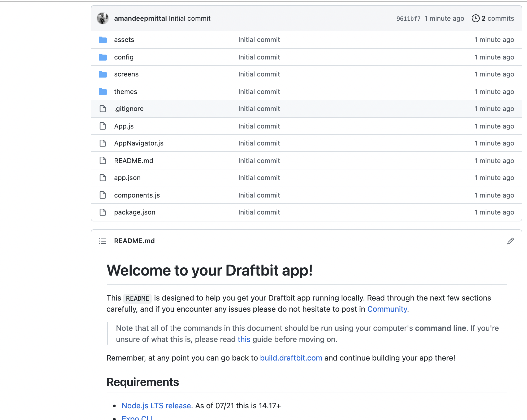The image size is (527, 420).
Task: Click '1 minute ago' in the package.json row
Action: pyautogui.click(x=494, y=212)
